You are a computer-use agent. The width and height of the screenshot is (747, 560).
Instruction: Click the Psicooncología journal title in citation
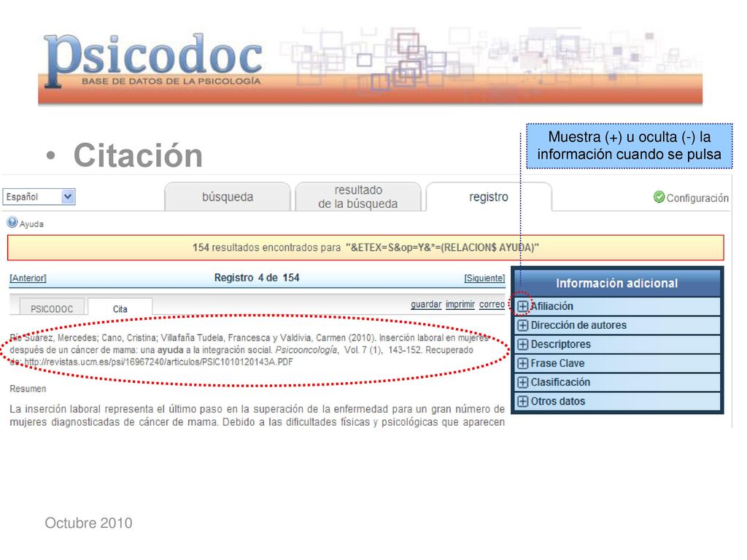(x=306, y=350)
